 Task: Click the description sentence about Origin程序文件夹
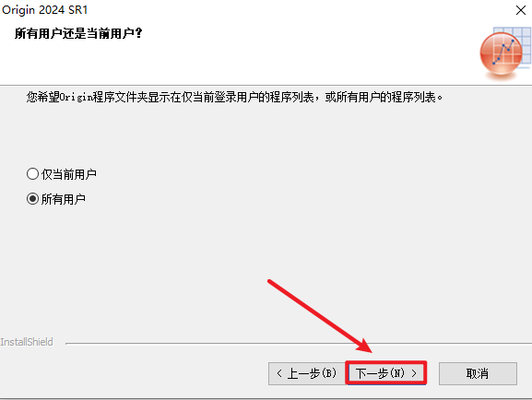[x=234, y=98]
